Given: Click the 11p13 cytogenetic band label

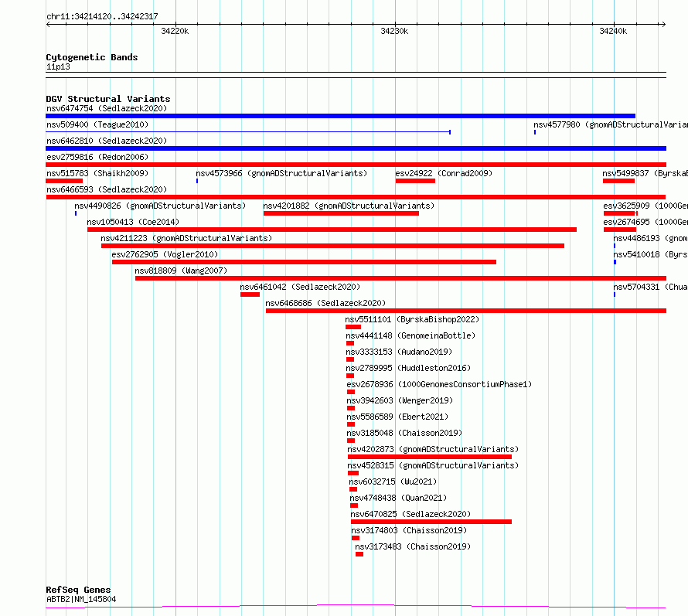Looking at the screenshot, I should click(58, 66).
